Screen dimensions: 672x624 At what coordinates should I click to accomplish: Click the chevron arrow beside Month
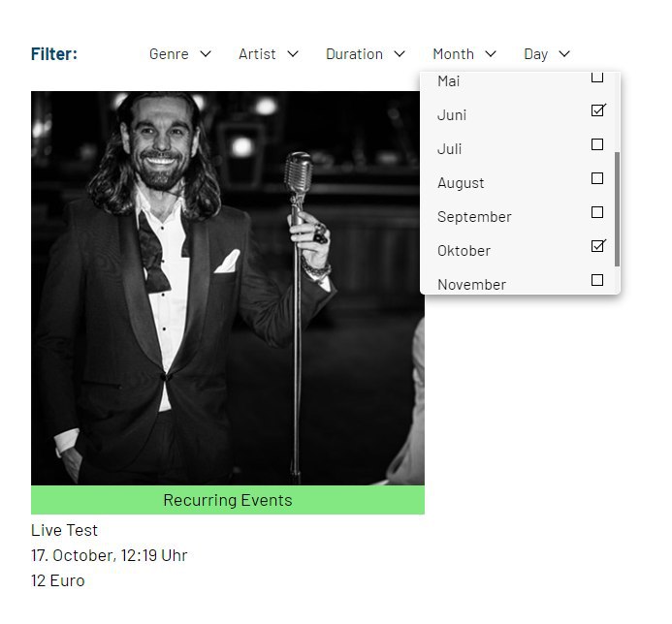tap(491, 54)
